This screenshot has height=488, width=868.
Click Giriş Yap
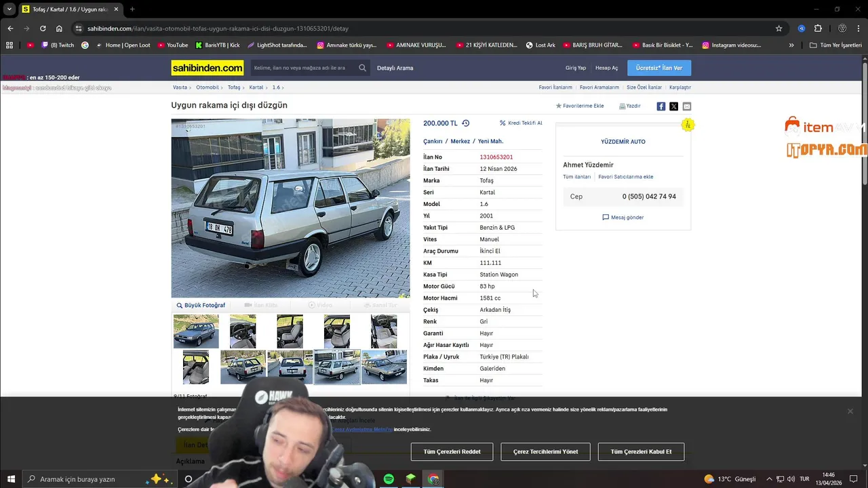[x=576, y=68]
